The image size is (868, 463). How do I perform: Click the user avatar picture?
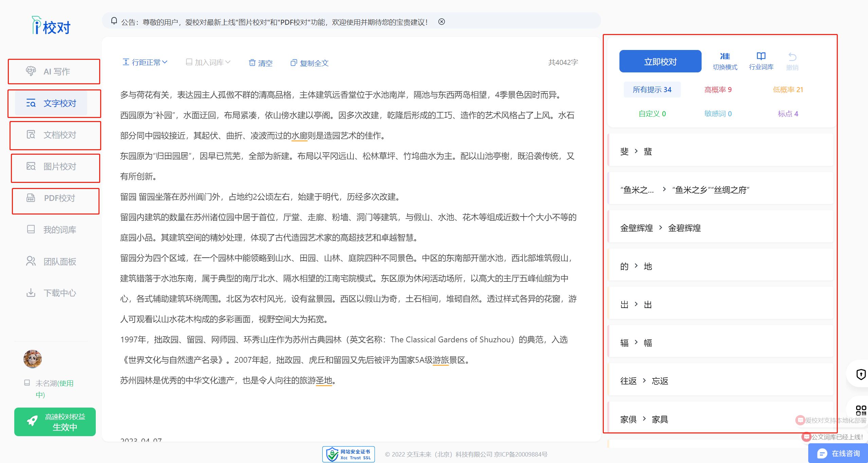[33, 359]
